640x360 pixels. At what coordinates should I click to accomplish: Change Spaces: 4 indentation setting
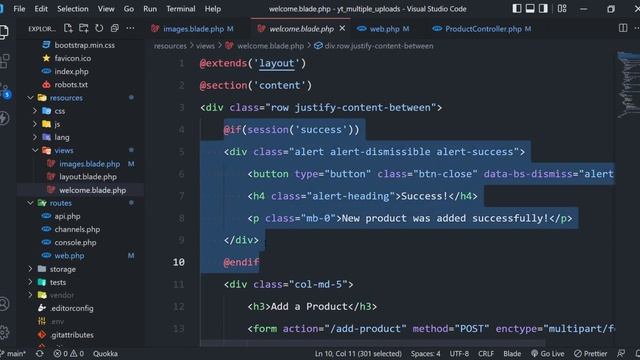pos(425,353)
